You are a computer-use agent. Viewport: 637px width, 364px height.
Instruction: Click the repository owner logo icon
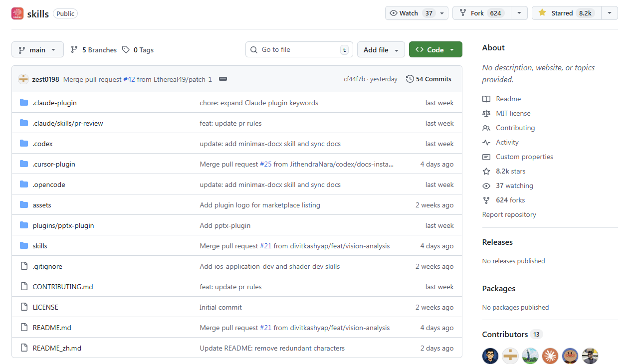click(17, 13)
